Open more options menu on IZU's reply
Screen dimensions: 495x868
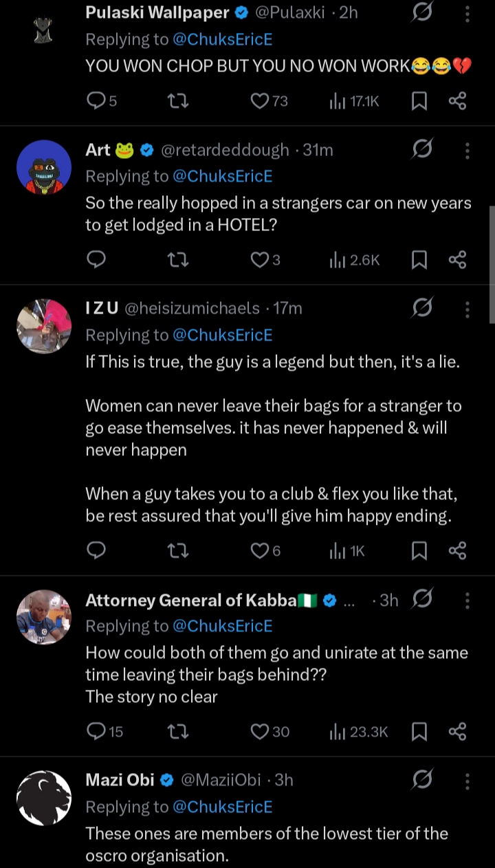(x=467, y=309)
